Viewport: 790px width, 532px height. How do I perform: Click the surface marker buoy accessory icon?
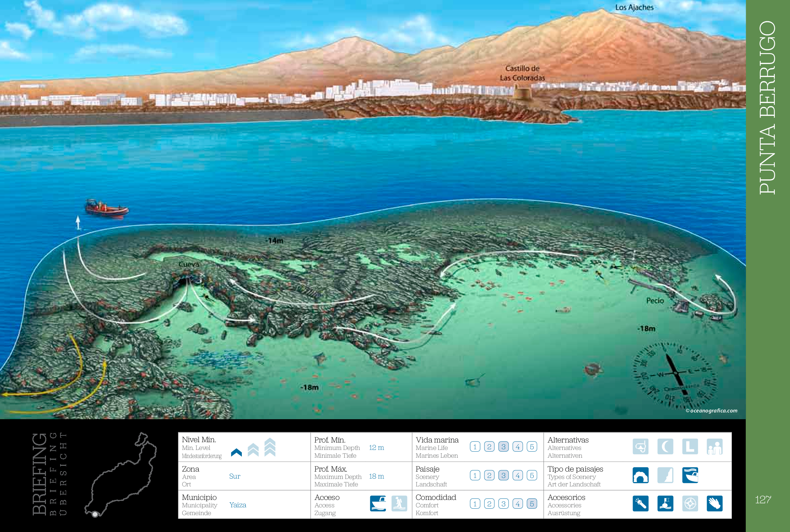click(x=665, y=504)
